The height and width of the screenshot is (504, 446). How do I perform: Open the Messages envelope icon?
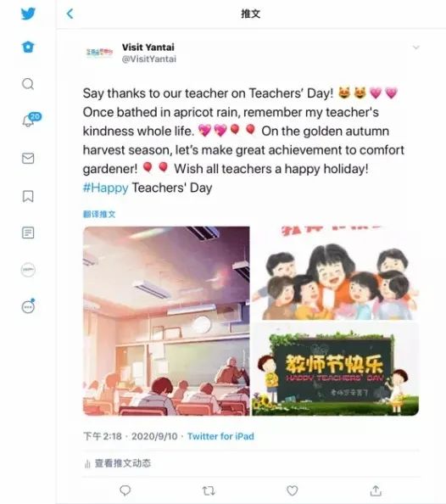coord(28,158)
